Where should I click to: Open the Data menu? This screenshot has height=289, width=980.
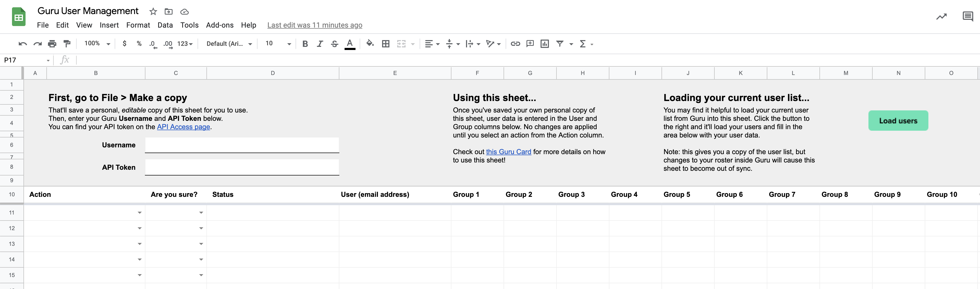[x=165, y=25]
